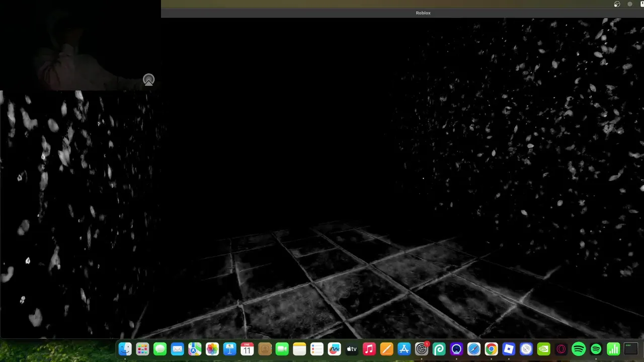
Task: Open Finder from the Dock
Action: tap(125, 349)
